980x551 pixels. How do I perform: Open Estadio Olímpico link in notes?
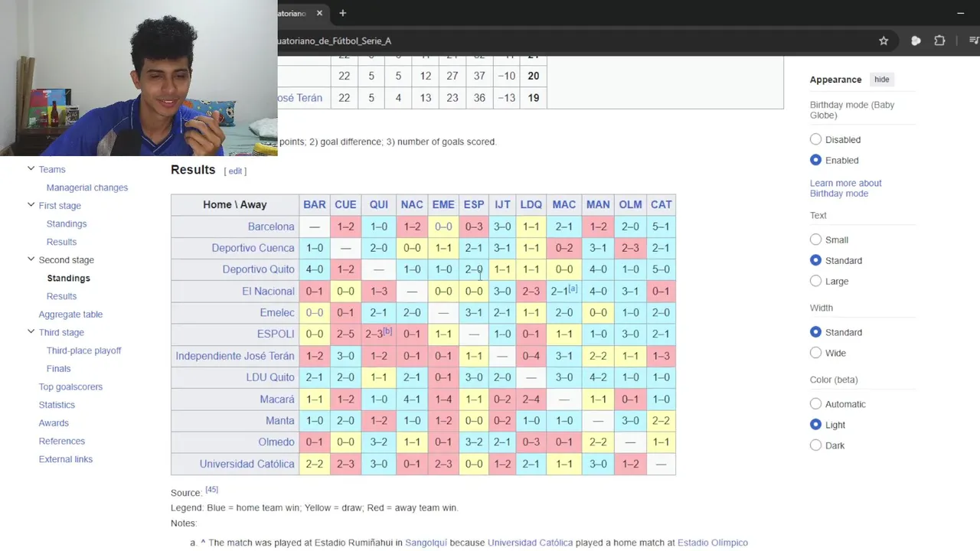coord(713,543)
